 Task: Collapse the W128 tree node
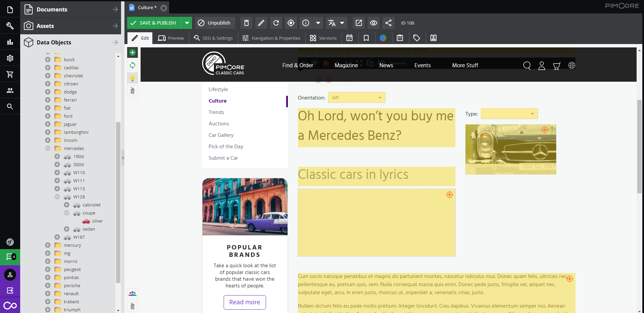(x=57, y=197)
